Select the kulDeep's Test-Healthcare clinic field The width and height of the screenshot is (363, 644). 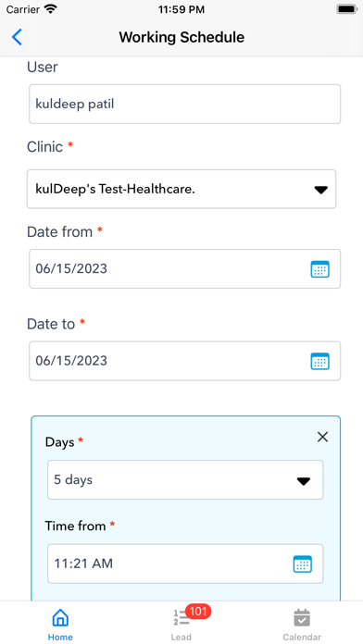[x=181, y=189]
